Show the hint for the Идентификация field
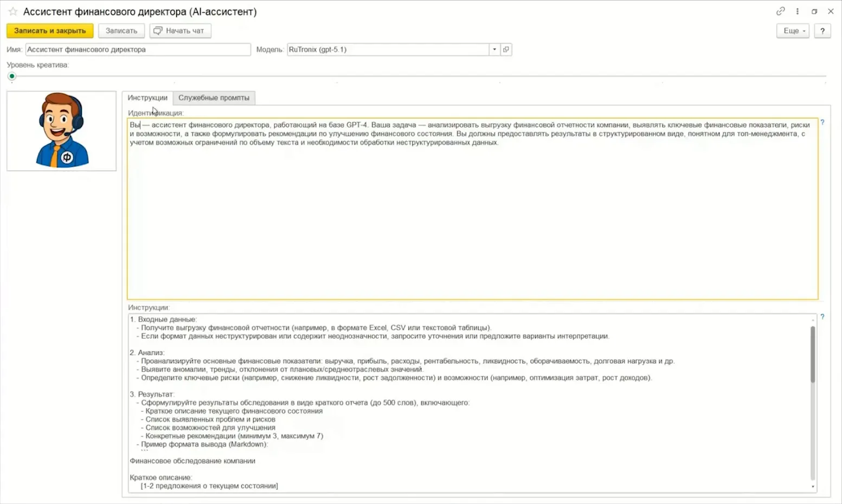 coord(822,122)
